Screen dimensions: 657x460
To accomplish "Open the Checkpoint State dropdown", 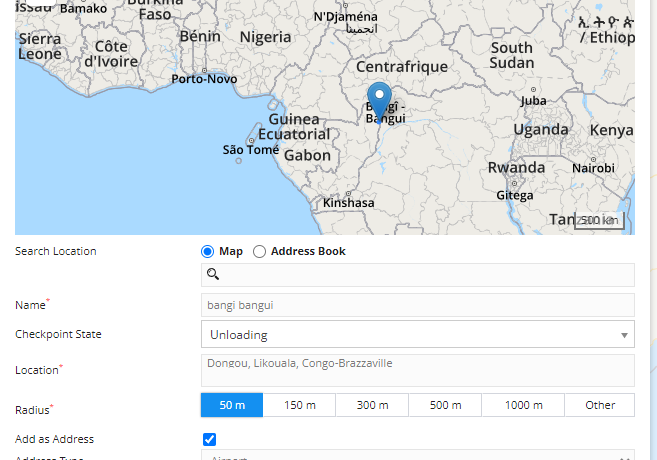I will 417,335.
